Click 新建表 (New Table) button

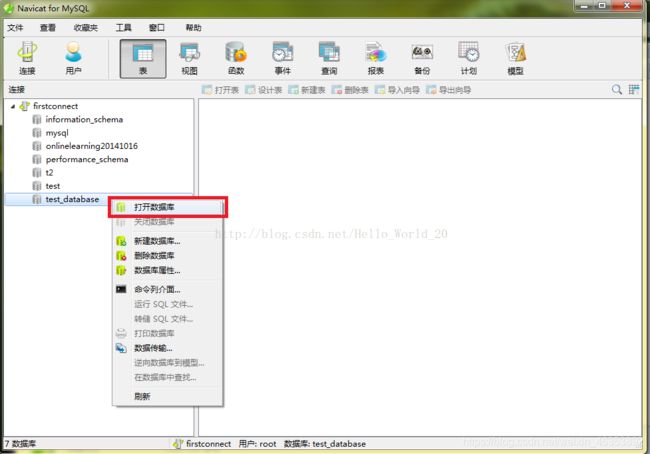[x=307, y=90]
